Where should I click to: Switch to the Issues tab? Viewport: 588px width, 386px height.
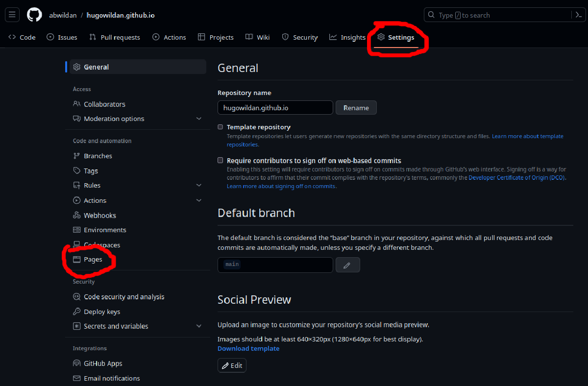62,37
